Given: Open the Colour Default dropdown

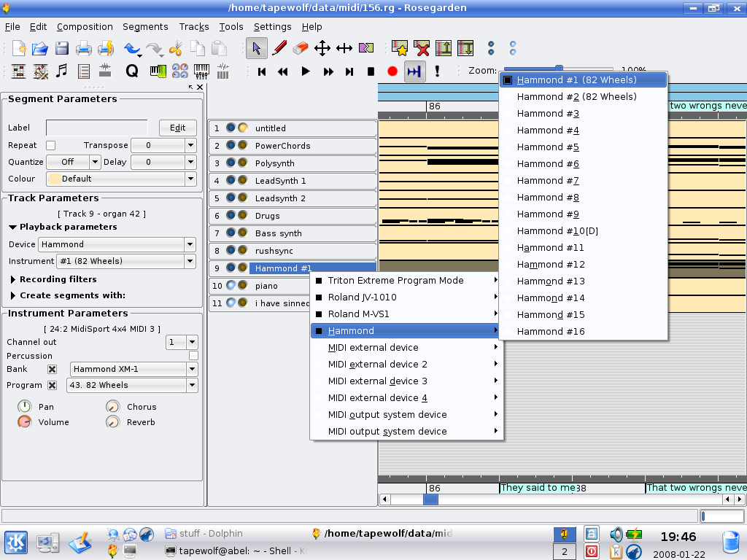Looking at the screenshot, I should coord(190,179).
